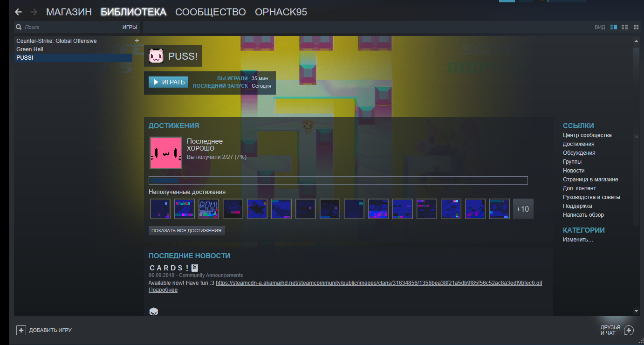Open Поддержка link
644x345 pixels.
click(577, 206)
